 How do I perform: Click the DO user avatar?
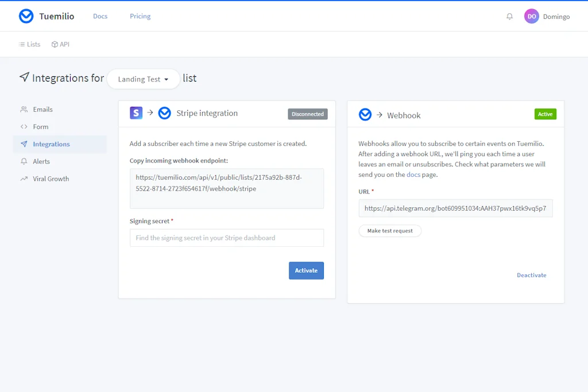coord(532,17)
